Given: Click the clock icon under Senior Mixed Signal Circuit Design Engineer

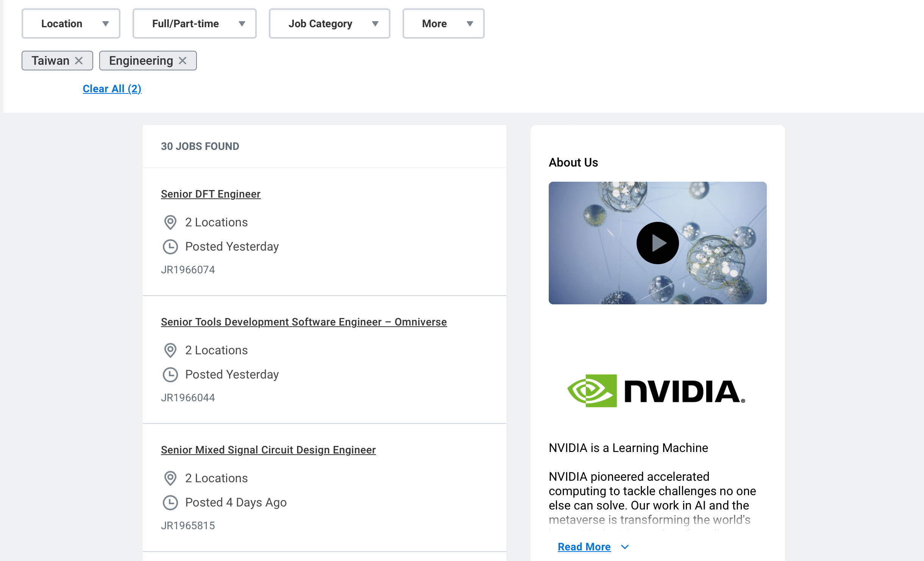Looking at the screenshot, I should (171, 503).
